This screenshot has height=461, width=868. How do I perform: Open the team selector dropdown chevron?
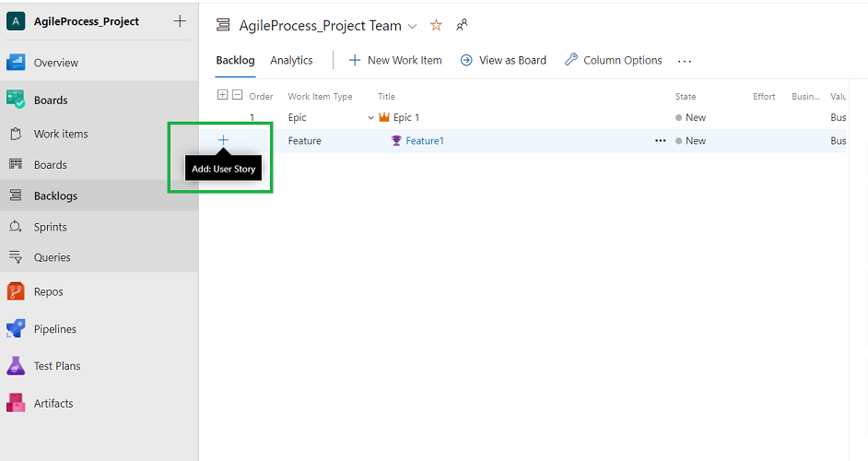[412, 27]
